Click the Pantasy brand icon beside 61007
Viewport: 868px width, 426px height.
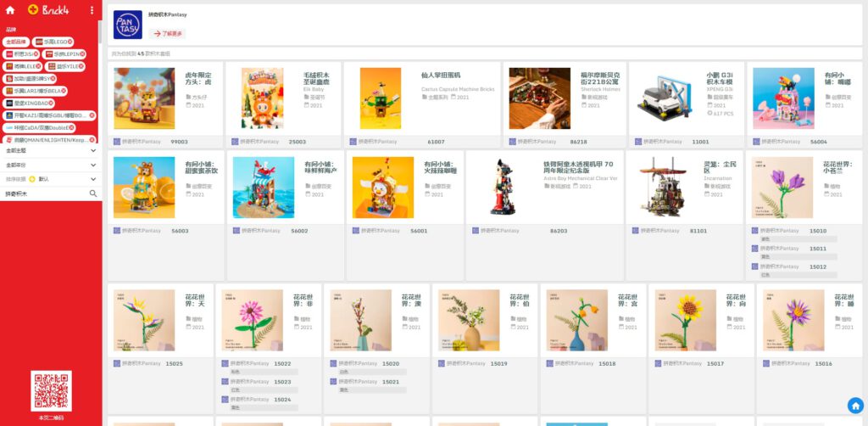click(x=353, y=142)
